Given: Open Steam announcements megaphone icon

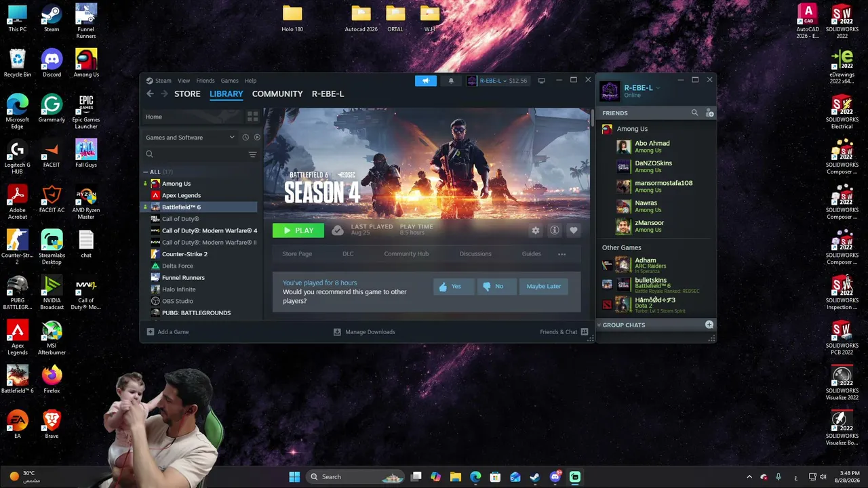Looking at the screenshot, I should coord(426,81).
